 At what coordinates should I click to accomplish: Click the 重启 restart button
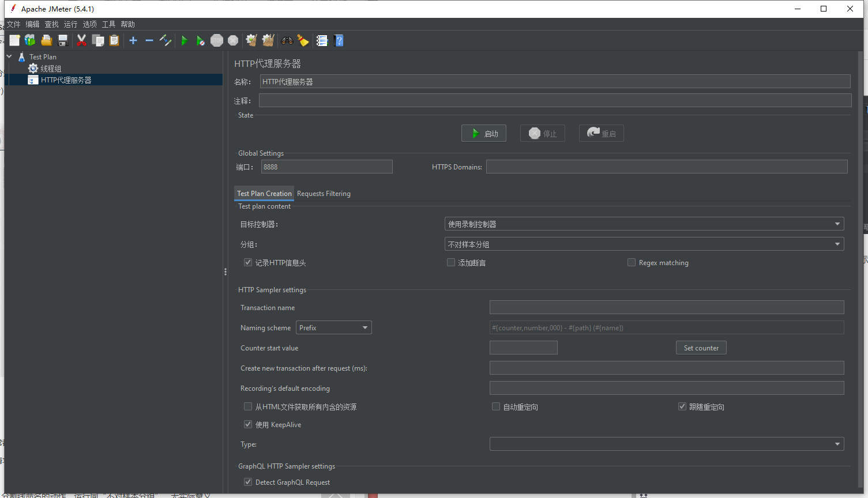(x=602, y=133)
